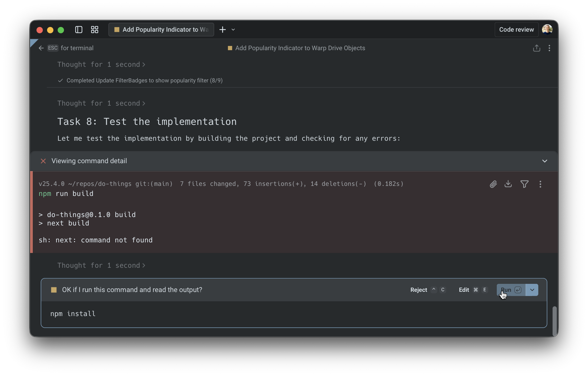The width and height of the screenshot is (588, 376).
Task: Close the command detail view
Action: [x=43, y=161]
